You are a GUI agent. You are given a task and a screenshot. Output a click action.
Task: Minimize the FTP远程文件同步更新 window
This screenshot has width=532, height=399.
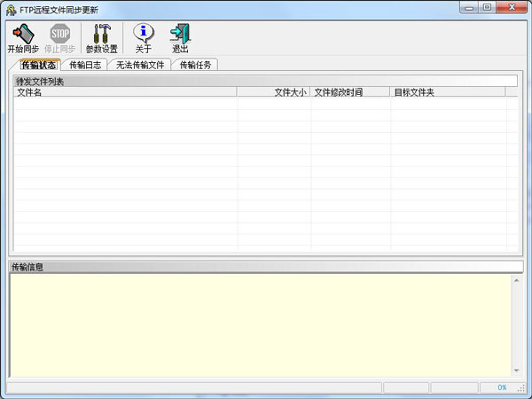coord(469,7)
